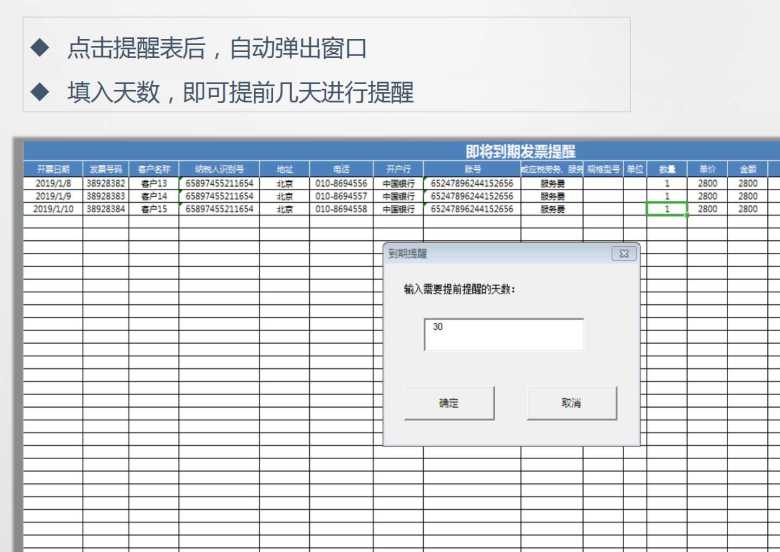Select invoice number cell 38928382
The width and height of the screenshot is (780, 552).
[x=105, y=184]
